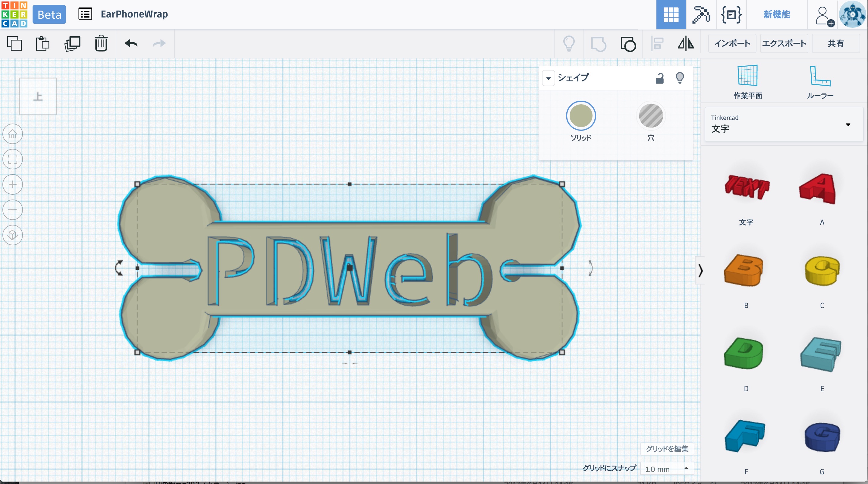Open the 新機能 menu
Viewport: 868px width, 484px height.
click(x=776, y=14)
